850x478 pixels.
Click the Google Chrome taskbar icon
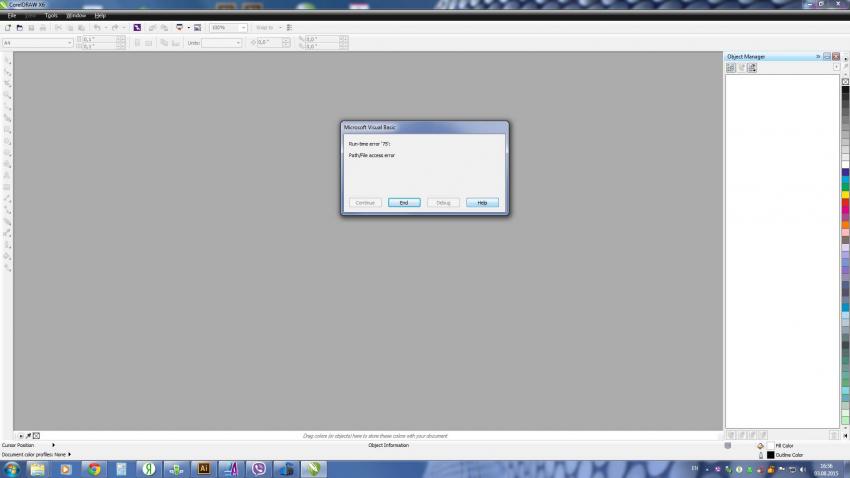coord(93,467)
